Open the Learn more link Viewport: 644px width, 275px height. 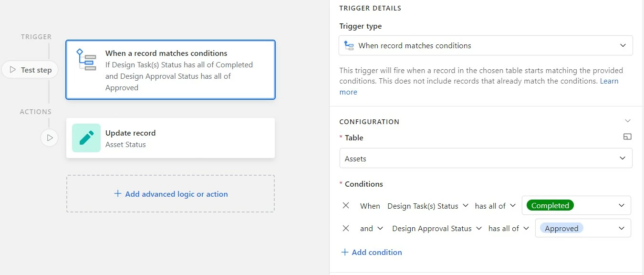pos(609,81)
